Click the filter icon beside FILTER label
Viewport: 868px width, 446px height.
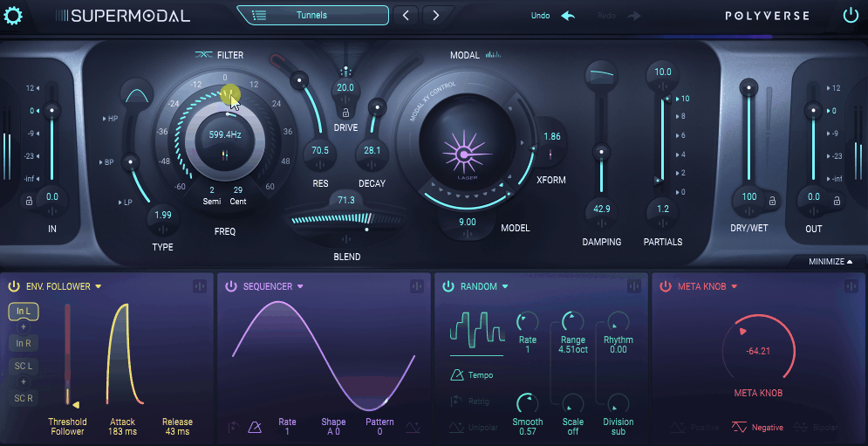[204, 55]
